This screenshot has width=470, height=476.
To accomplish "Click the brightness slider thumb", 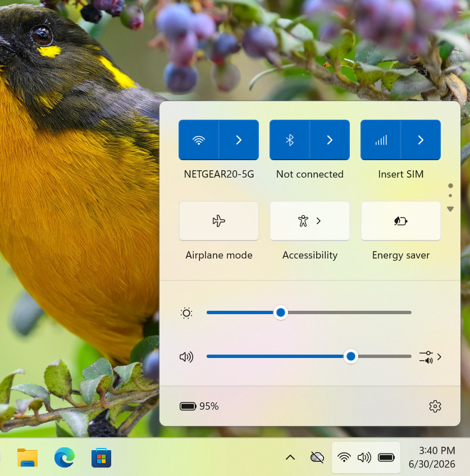I will click(x=281, y=312).
